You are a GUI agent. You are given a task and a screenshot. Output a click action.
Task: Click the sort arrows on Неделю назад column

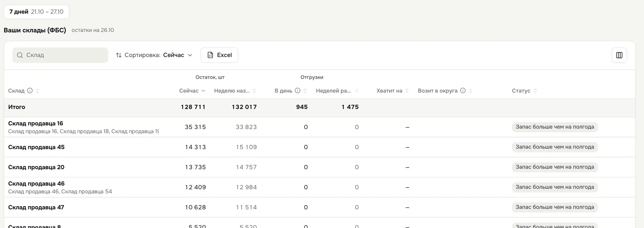254,91
